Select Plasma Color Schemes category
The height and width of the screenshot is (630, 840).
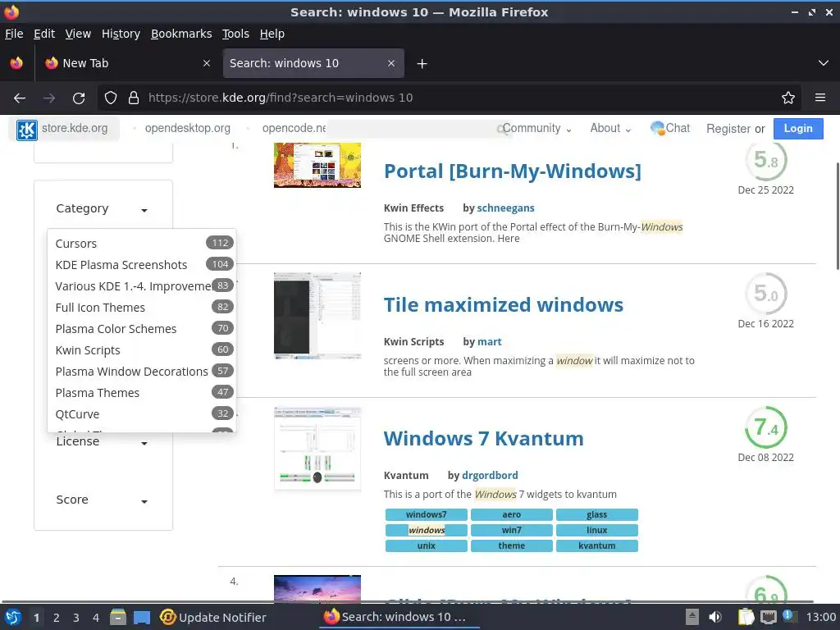point(141,330)
